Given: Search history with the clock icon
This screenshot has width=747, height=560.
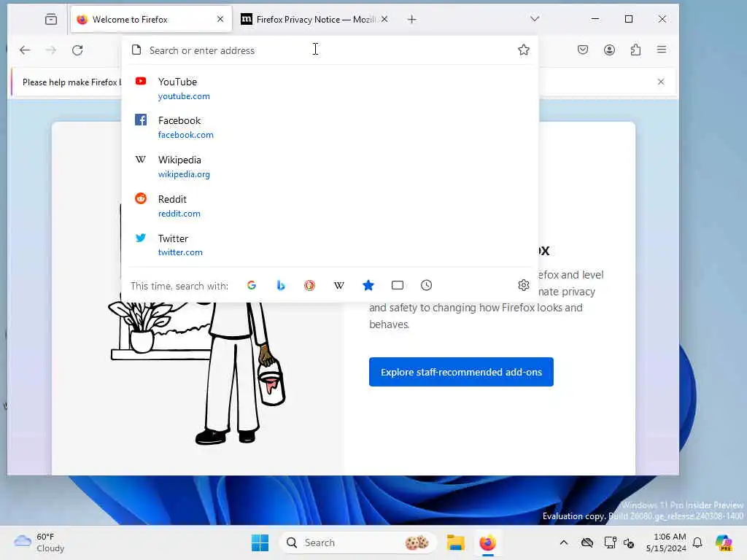Looking at the screenshot, I should point(426,285).
